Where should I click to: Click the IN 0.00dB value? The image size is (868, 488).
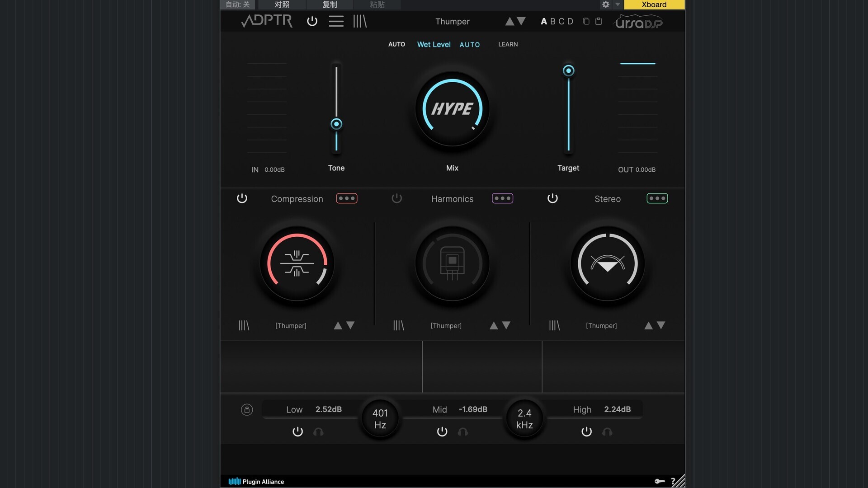pyautogui.click(x=274, y=170)
